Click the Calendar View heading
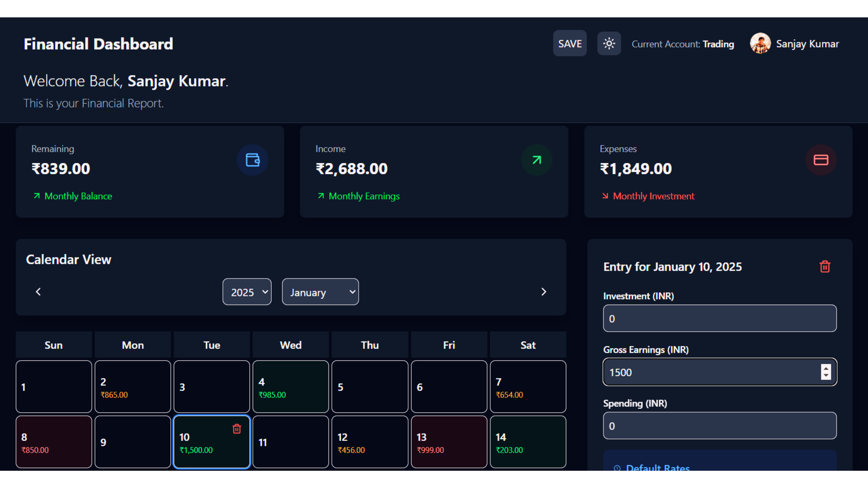868x488 pixels. tap(68, 259)
